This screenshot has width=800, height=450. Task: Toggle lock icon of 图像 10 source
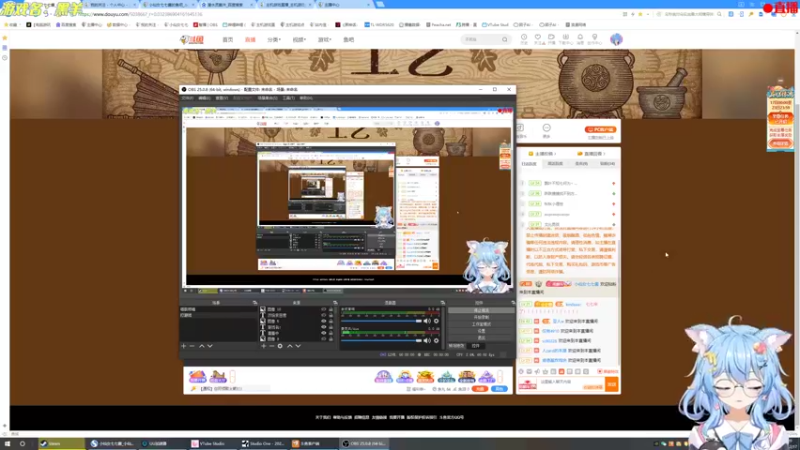click(x=331, y=309)
